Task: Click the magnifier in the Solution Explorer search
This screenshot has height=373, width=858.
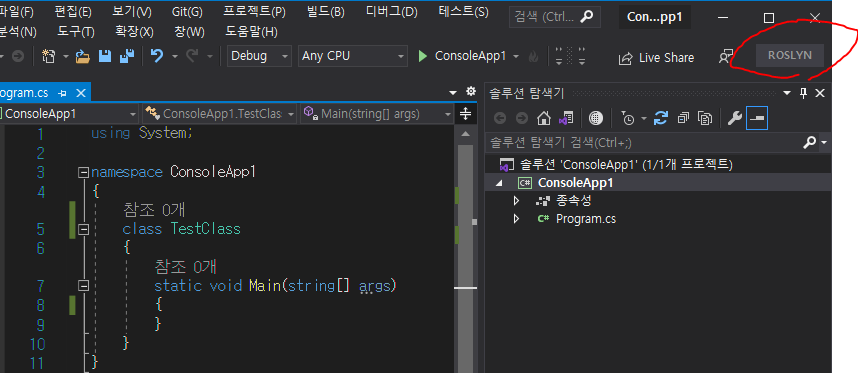Action: 809,143
